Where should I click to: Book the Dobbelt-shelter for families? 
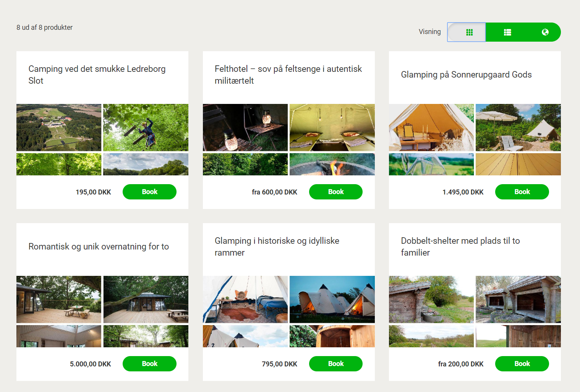[522, 364]
